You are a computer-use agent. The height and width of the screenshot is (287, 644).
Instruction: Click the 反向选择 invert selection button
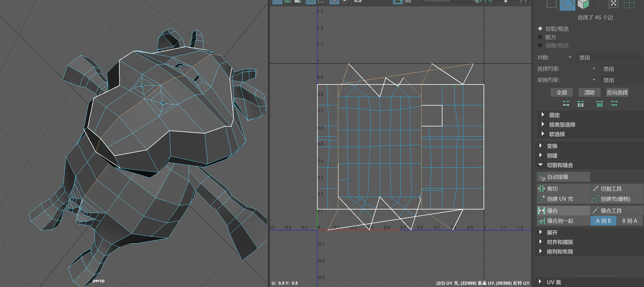[x=617, y=93]
